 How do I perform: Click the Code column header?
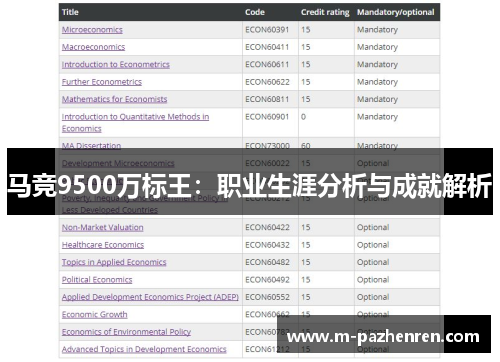click(255, 12)
